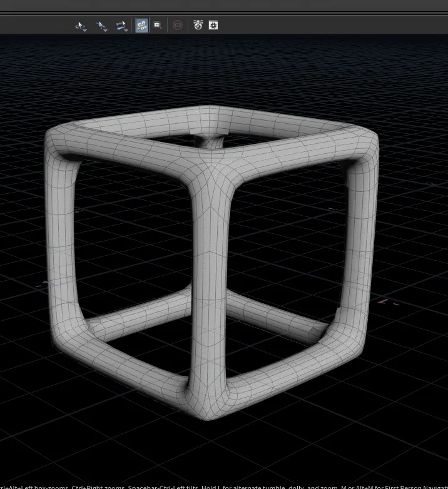Viewport: 448px width, 489px height.
Task: Select the rotate-selection arrow tool icon
Action: (x=81, y=26)
